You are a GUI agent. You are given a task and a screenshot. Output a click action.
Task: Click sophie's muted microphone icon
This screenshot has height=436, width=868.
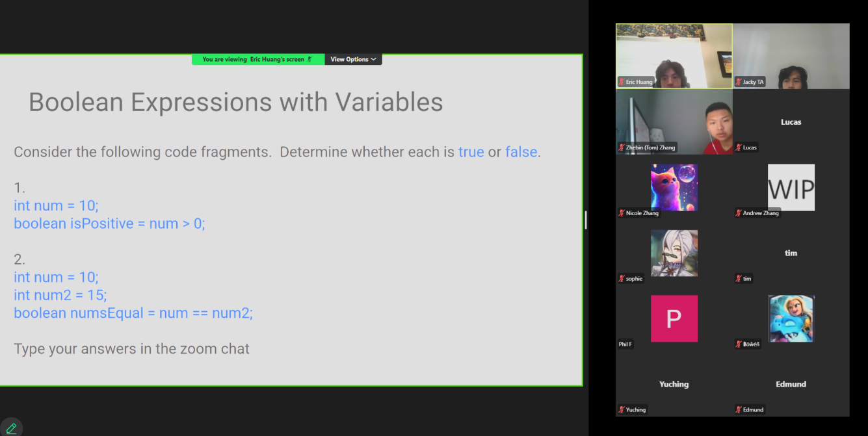622,279
